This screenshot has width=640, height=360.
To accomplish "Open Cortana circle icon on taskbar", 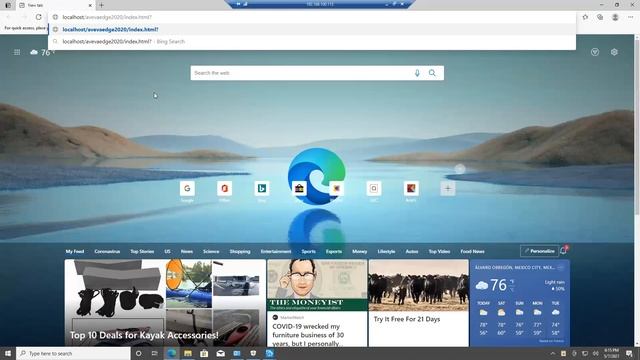I will click(138, 353).
